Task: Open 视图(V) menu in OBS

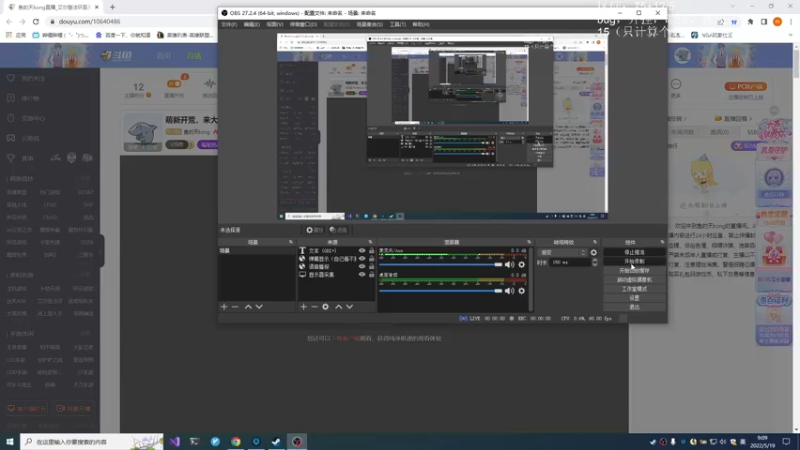Action: pos(274,24)
